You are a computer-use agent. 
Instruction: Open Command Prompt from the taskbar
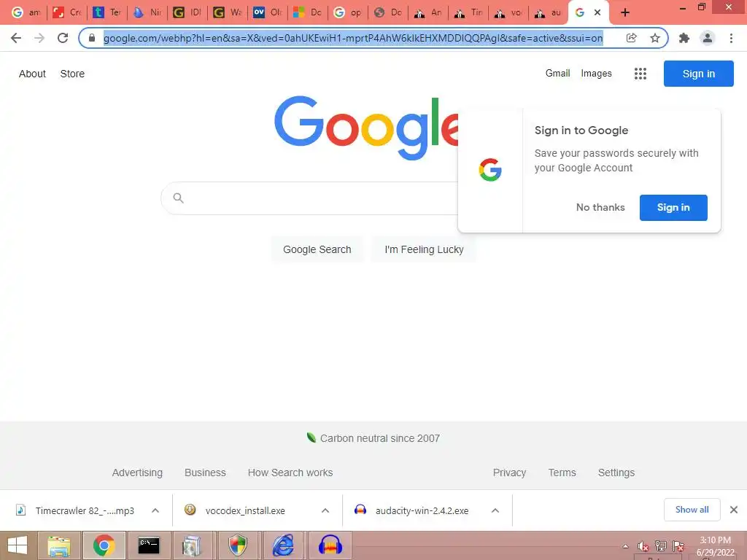click(148, 545)
